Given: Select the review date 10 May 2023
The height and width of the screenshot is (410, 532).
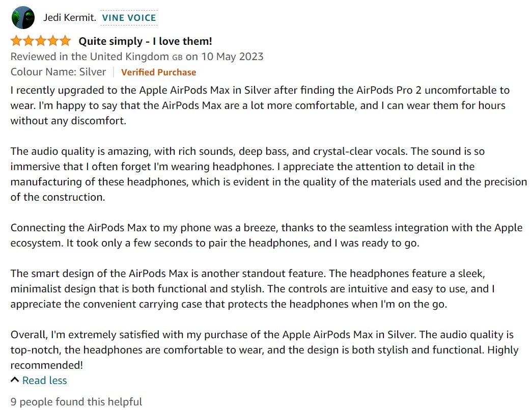Looking at the screenshot, I should coord(231,57).
